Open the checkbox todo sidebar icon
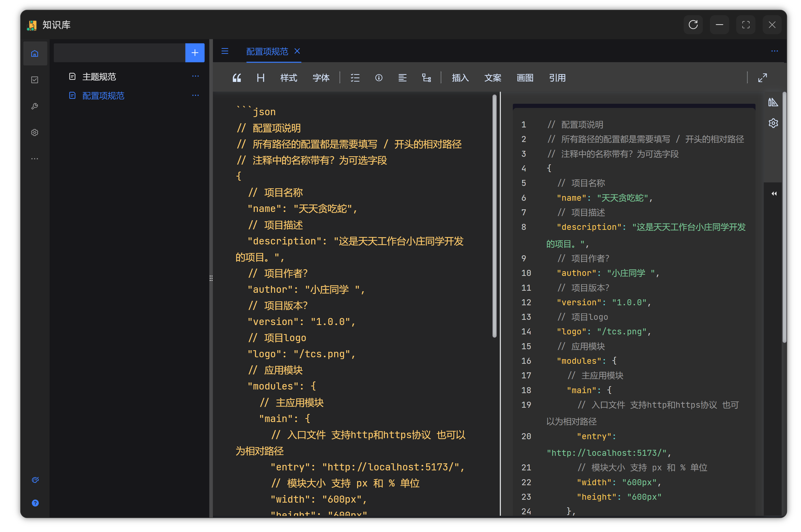The image size is (801, 532). [35, 80]
